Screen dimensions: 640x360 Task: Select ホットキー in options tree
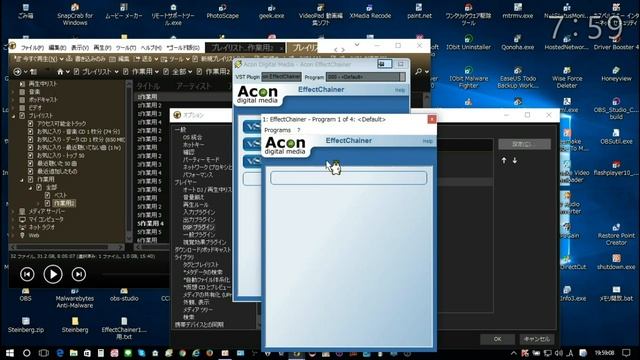tap(193, 144)
